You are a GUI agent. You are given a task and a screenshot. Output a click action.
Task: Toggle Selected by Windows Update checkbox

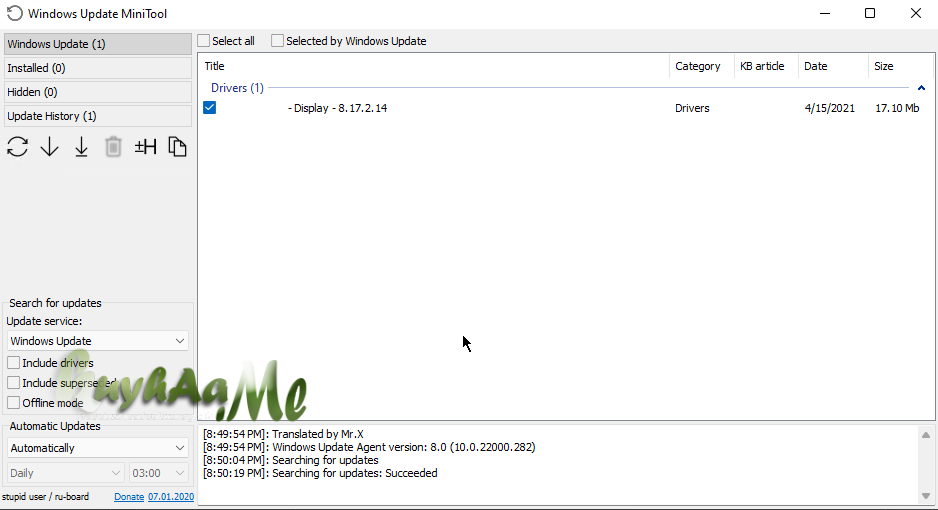point(277,41)
